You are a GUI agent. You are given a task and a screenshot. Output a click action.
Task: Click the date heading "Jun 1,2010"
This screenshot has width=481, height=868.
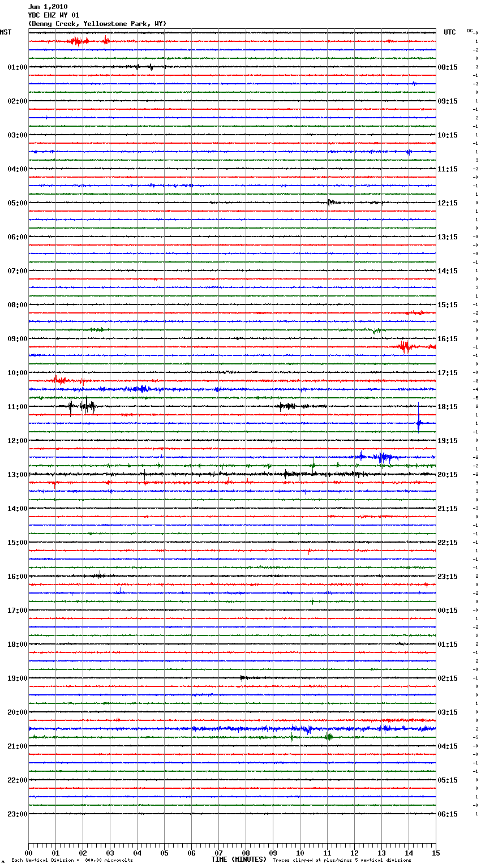(x=48, y=7)
